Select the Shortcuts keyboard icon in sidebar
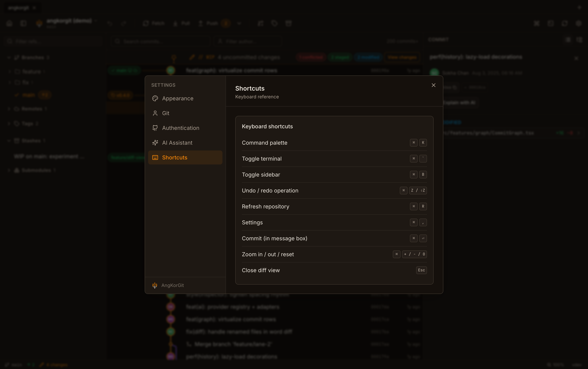Screen dimensions: 588x369 click(x=155, y=157)
